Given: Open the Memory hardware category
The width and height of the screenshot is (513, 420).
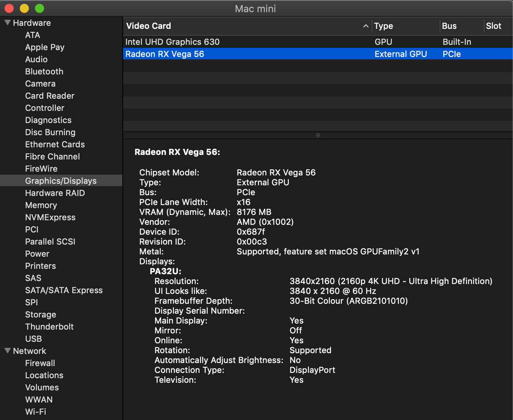Looking at the screenshot, I should (x=41, y=205).
